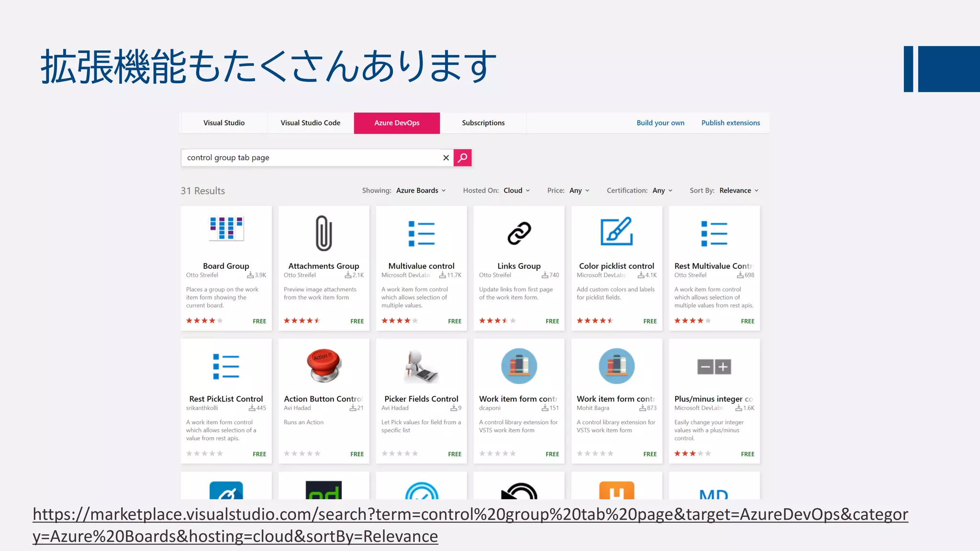Open the Board Group title

(x=226, y=266)
